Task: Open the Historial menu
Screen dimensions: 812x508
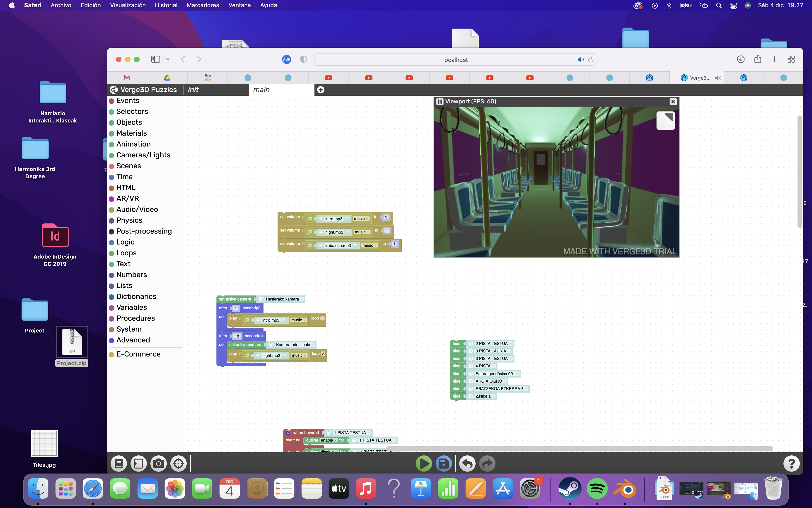Action: [166, 5]
